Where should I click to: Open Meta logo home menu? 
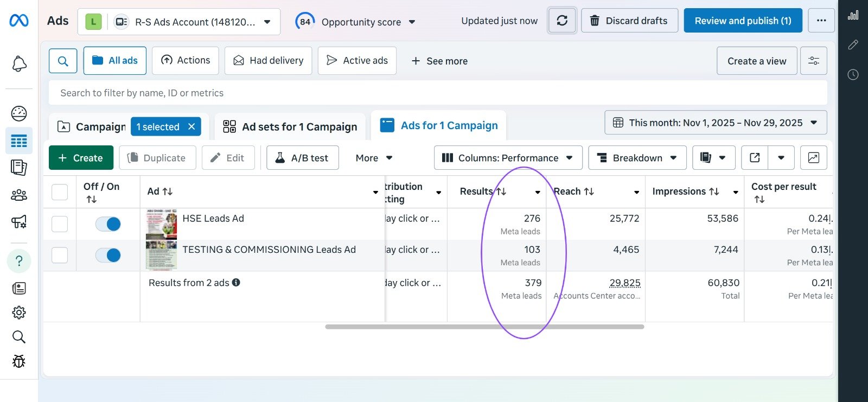[19, 21]
